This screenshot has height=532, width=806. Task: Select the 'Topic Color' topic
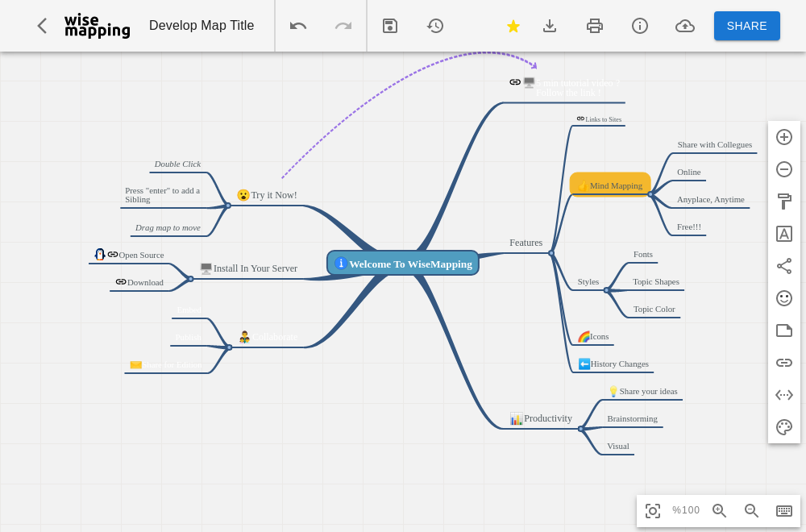(x=654, y=309)
